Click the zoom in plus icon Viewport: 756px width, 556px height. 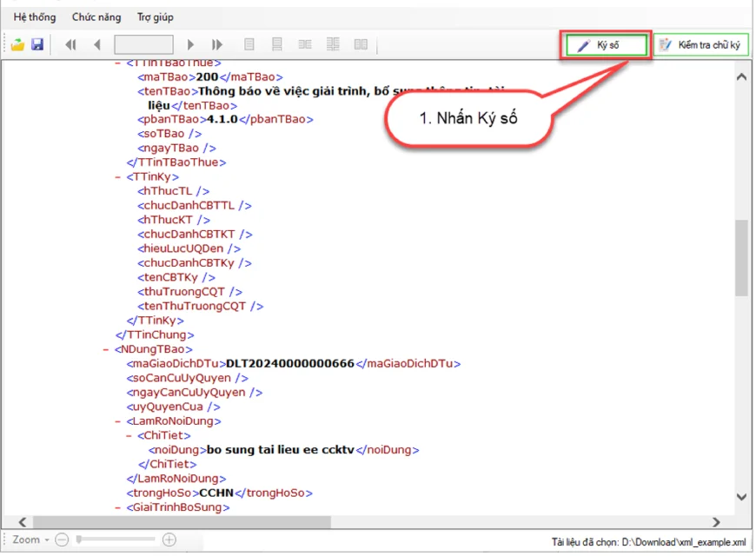tap(169, 540)
